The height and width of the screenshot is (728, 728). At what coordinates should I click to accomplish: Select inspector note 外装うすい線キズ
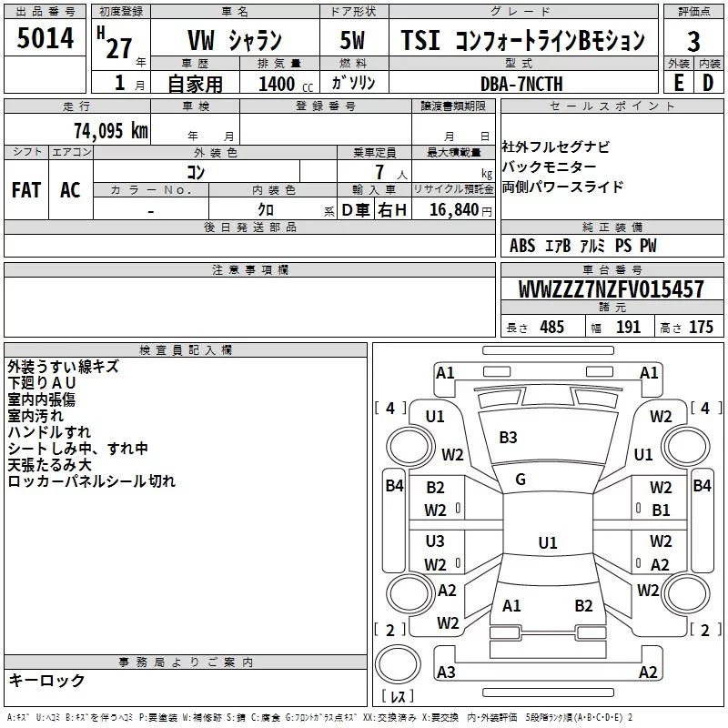coord(63,367)
